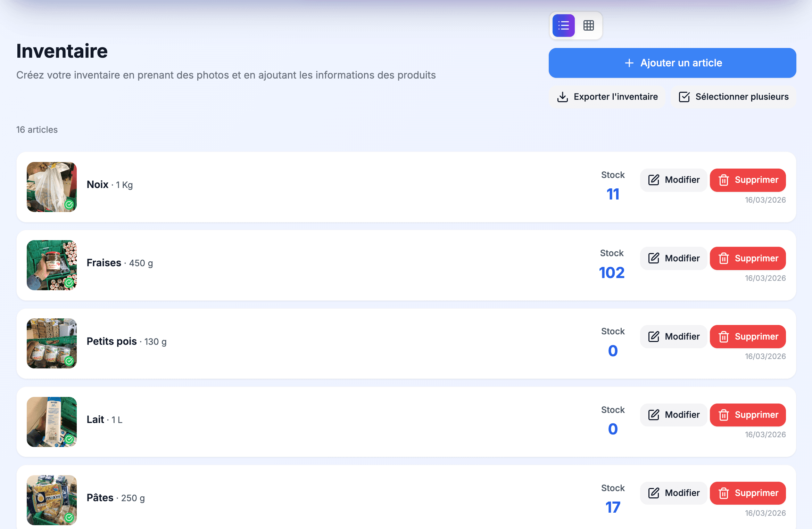Click the Petits pois product name
Viewport: 812px width, 529px height.
[x=112, y=341]
